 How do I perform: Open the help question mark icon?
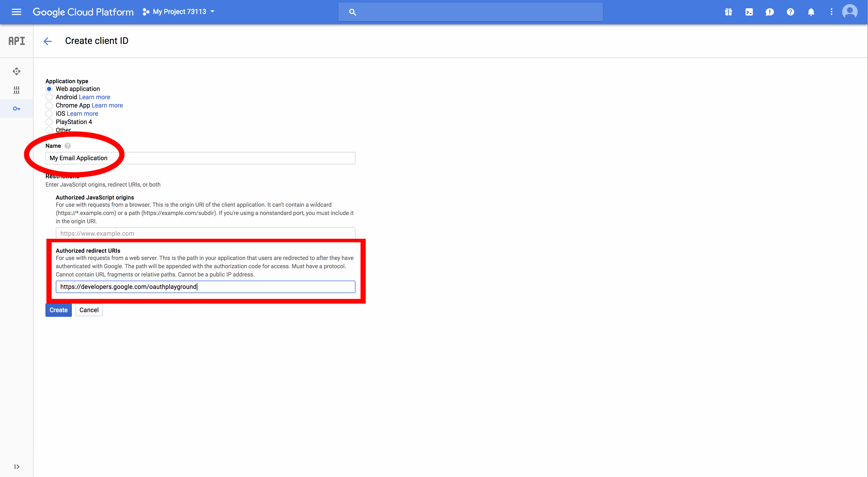click(790, 12)
